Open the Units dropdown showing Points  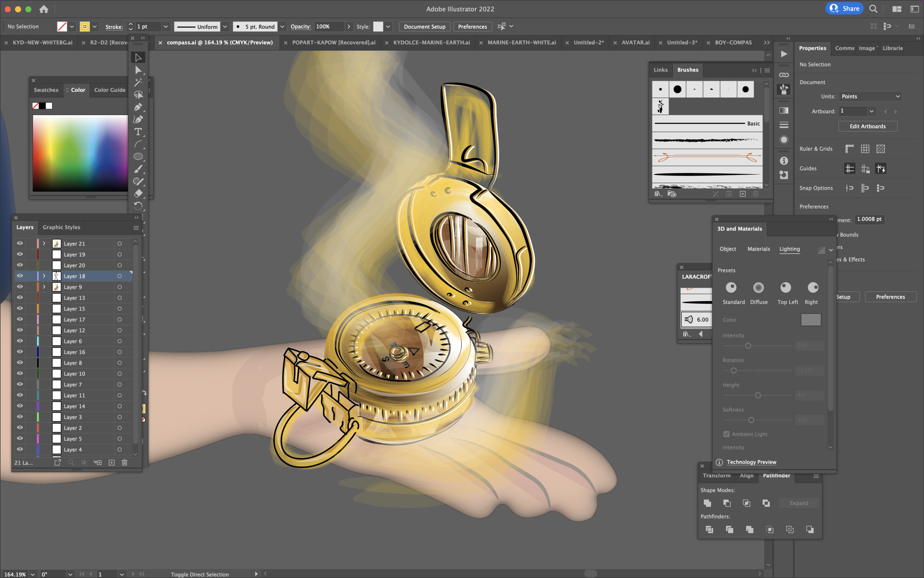870,96
